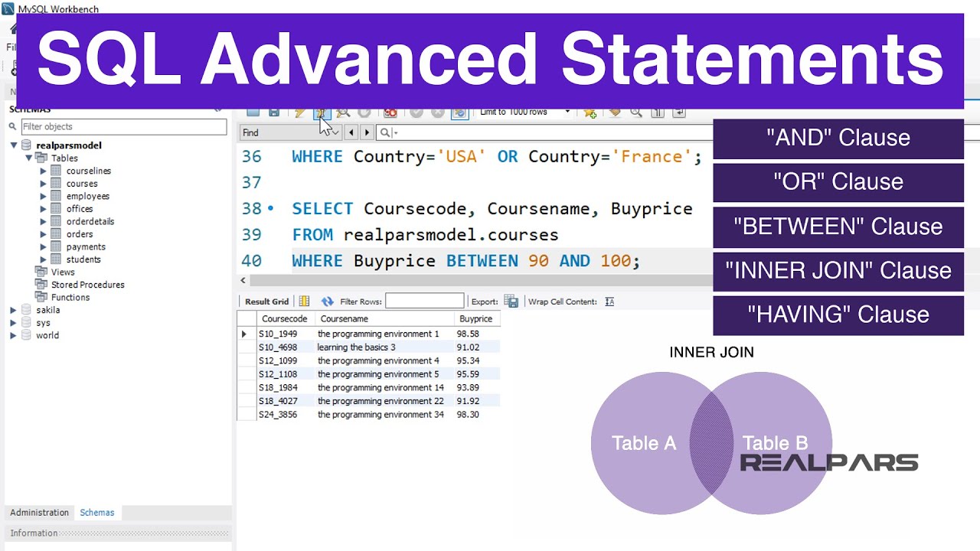The height and width of the screenshot is (551, 980).
Task: Click the realparsmodel database icon
Action: click(27, 145)
